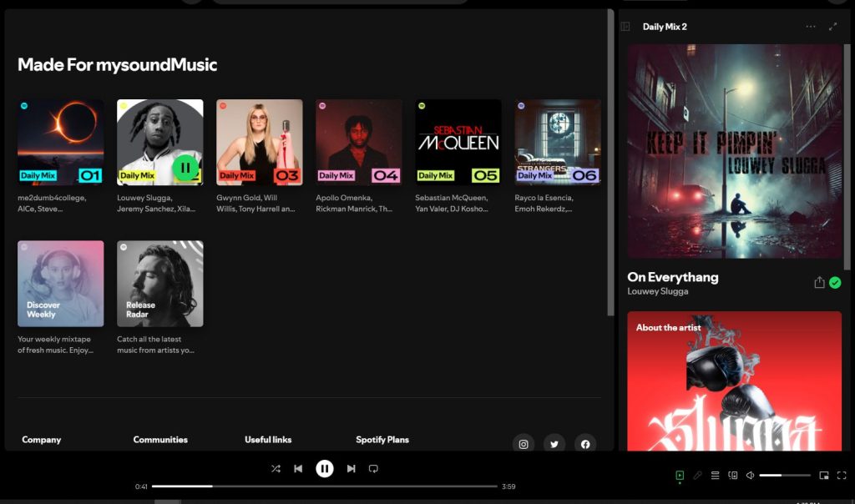Open the Discover Weekly playlist
Viewport: 855px width, 504px height.
pyautogui.click(x=60, y=284)
